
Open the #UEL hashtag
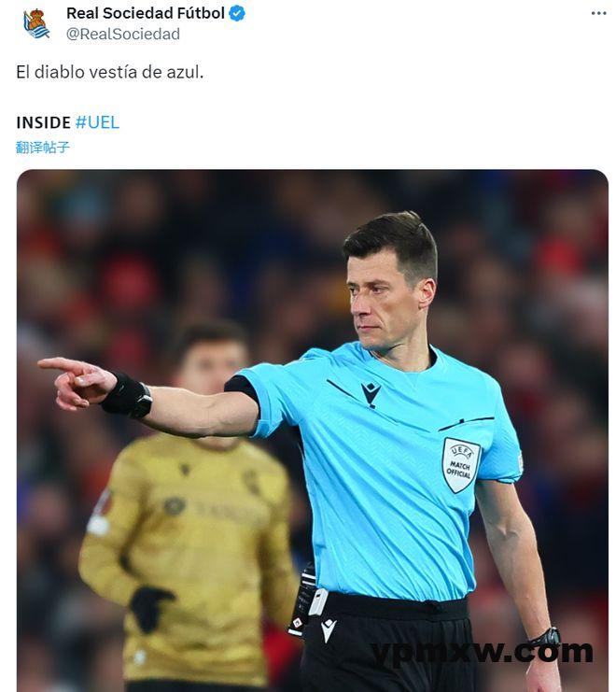(97, 122)
